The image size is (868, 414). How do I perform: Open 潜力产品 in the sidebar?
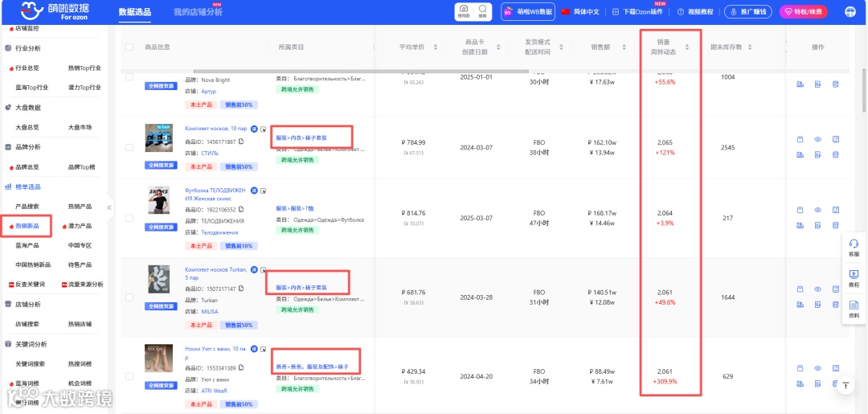coord(80,226)
